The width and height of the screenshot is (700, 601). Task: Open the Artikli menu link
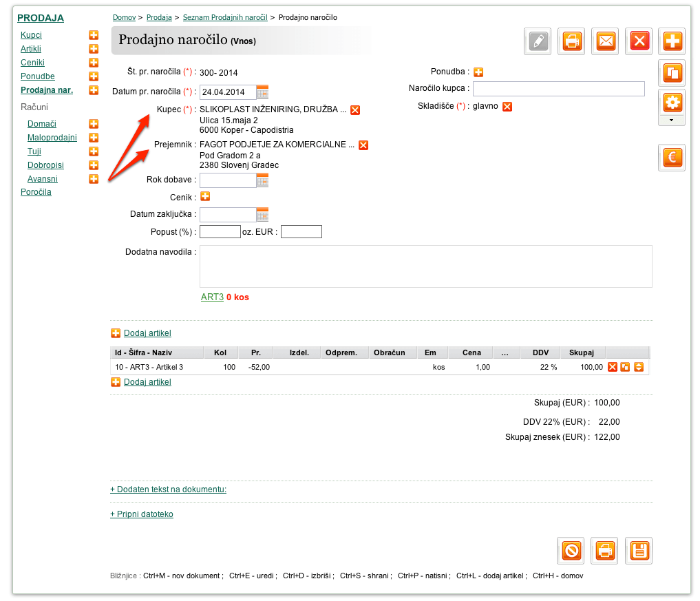pyautogui.click(x=31, y=49)
